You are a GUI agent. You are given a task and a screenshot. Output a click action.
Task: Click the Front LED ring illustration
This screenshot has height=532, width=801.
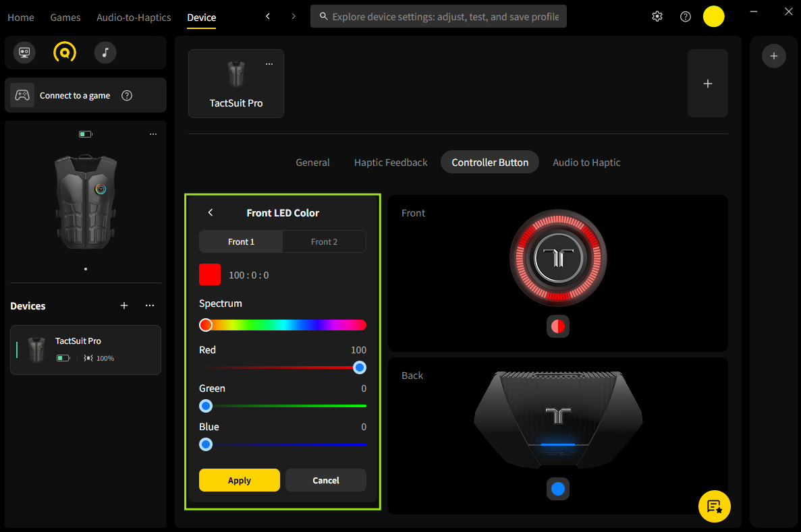click(558, 258)
